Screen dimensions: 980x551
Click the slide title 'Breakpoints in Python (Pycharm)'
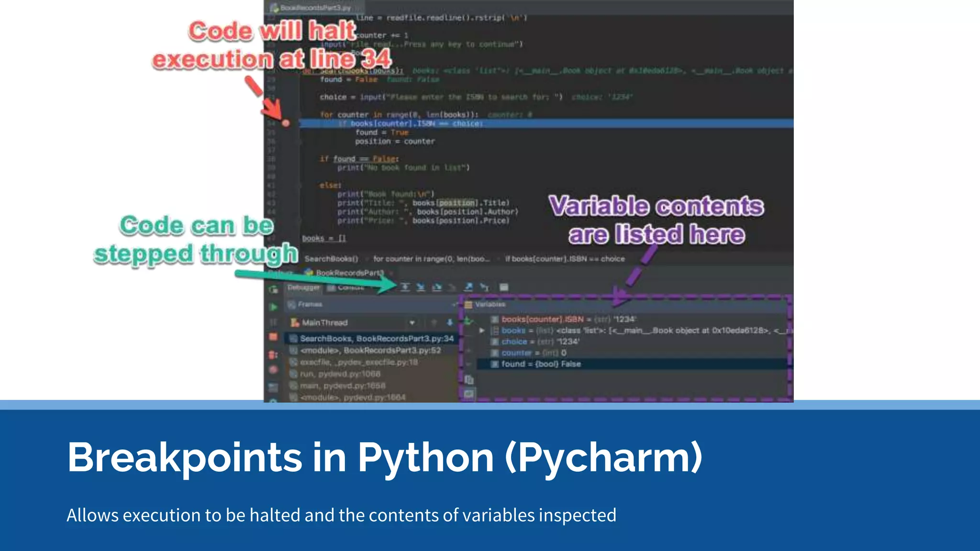(x=385, y=458)
